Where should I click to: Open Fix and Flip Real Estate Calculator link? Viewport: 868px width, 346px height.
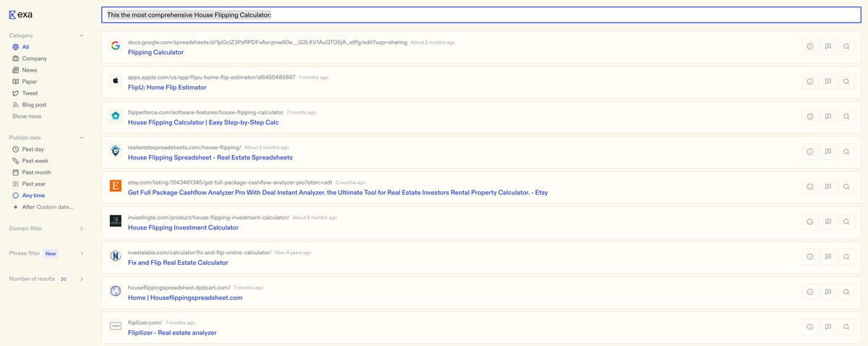tap(178, 263)
